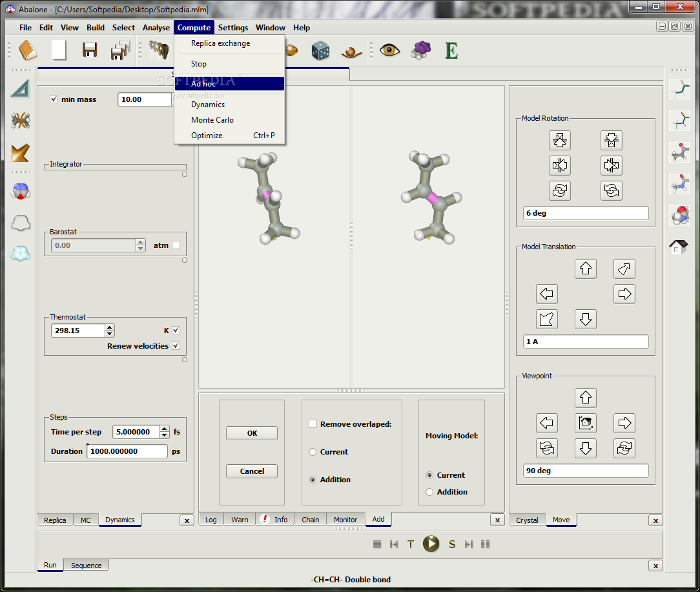The image size is (700, 592).
Task: Switch to the Replica tab
Action: point(55,520)
